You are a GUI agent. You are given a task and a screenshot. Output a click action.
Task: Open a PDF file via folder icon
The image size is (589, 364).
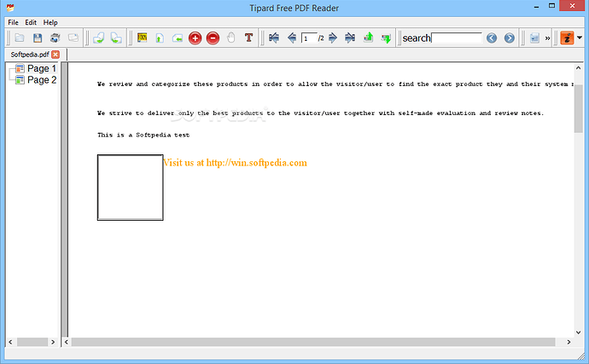point(20,38)
